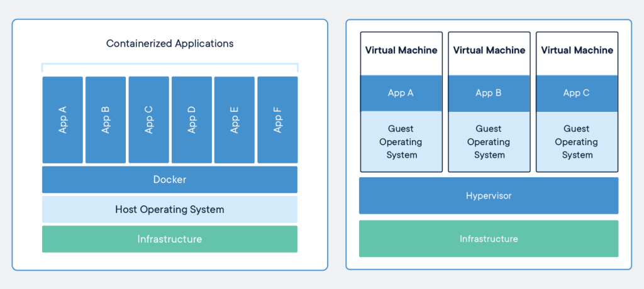
Task: Select the App F container block
Action: (277, 120)
